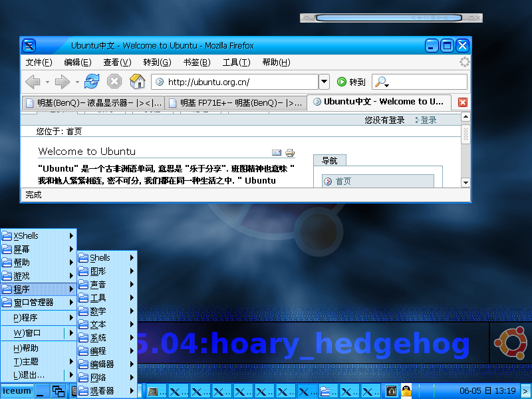Open the 查看(V) menu

click(x=117, y=62)
